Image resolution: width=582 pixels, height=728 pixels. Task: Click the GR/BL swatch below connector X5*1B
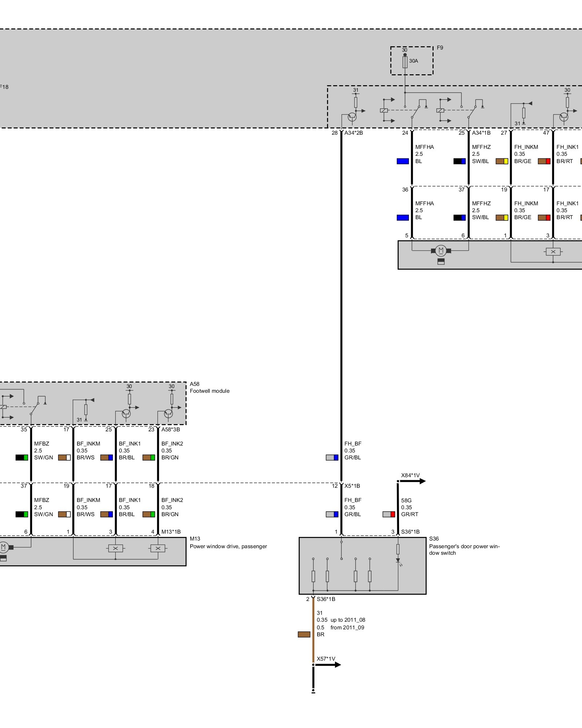coord(332,514)
